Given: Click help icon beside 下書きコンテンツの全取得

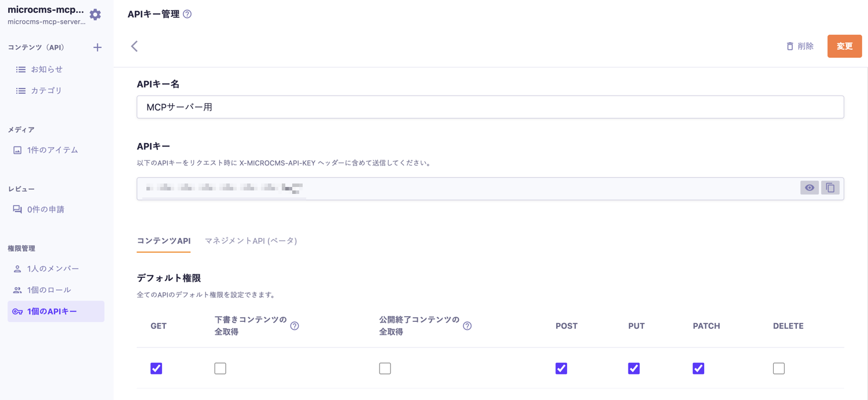Looking at the screenshot, I should tap(295, 326).
